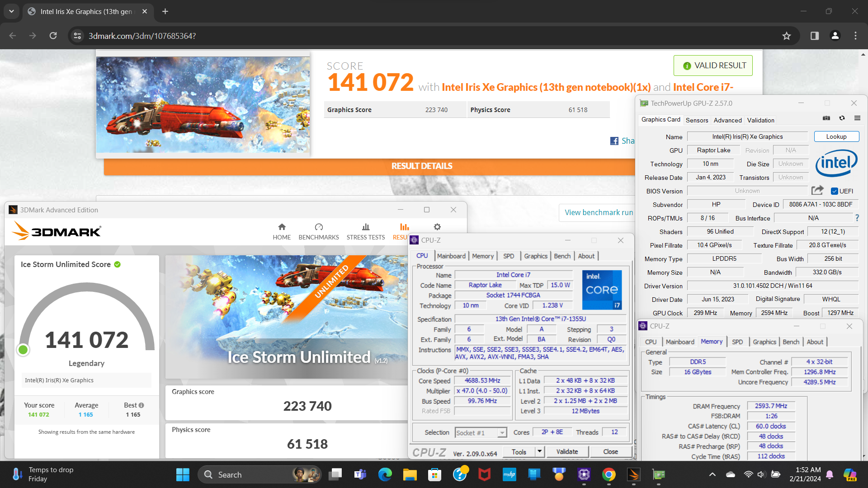
Task: Toggle the UEFI checkbox in GPU-Z
Action: pyautogui.click(x=835, y=191)
